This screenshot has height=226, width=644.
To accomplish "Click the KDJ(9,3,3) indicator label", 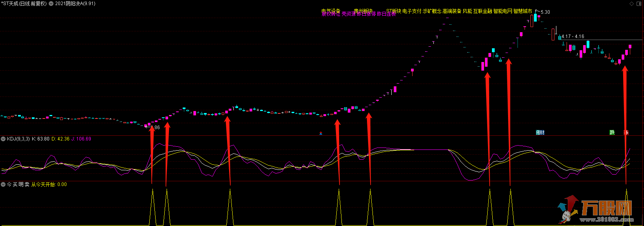I will coord(18,139).
